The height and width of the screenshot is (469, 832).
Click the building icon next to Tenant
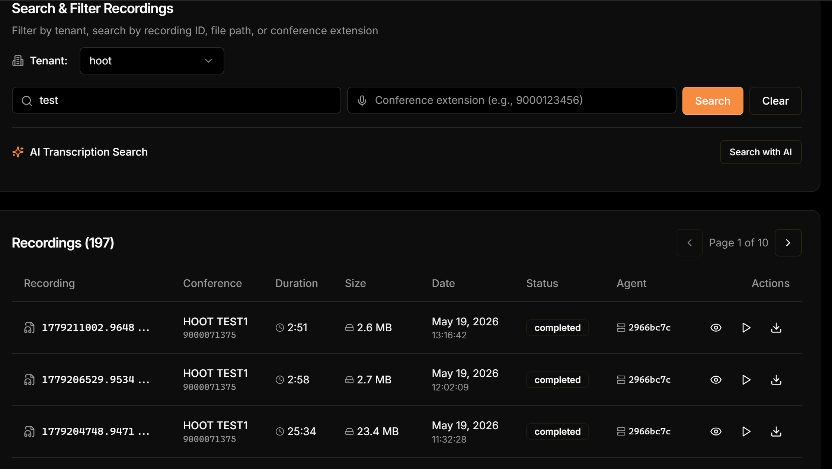pyautogui.click(x=18, y=61)
